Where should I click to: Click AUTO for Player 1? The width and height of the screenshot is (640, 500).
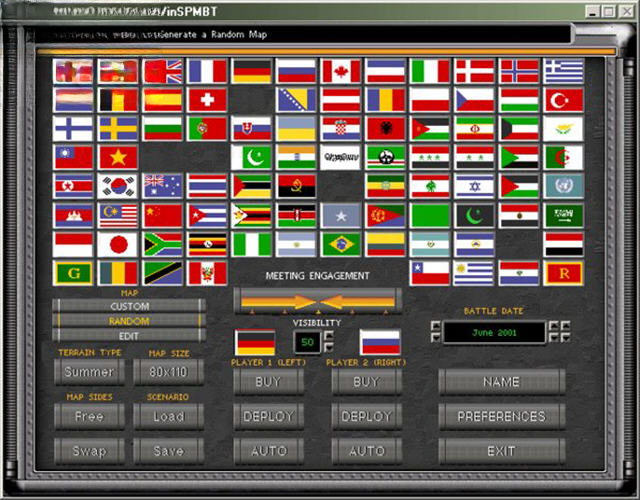click(x=269, y=451)
